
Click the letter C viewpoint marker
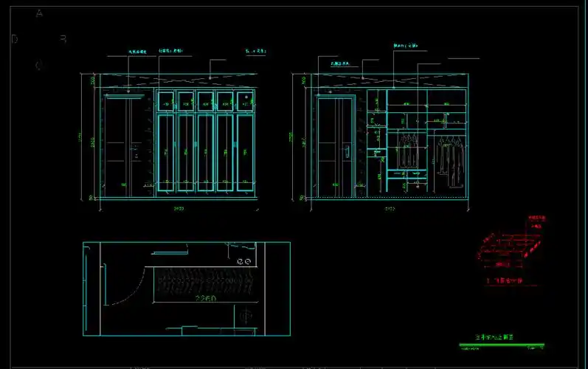pos(39,65)
